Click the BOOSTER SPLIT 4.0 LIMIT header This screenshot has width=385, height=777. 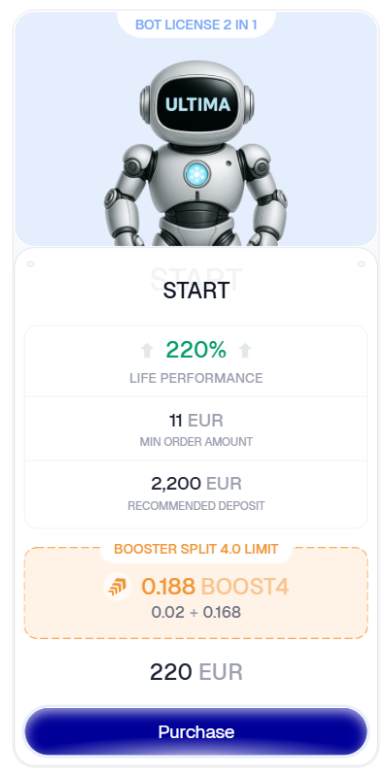click(196, 549)
